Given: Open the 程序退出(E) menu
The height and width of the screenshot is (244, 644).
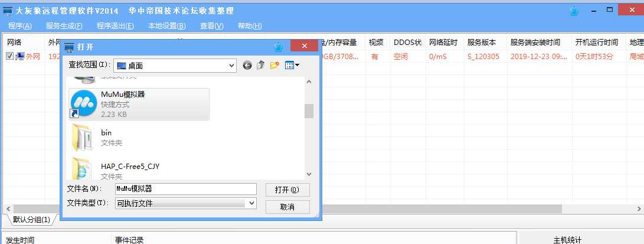Looking at the screenshot, I should click(x=116, y=26).
